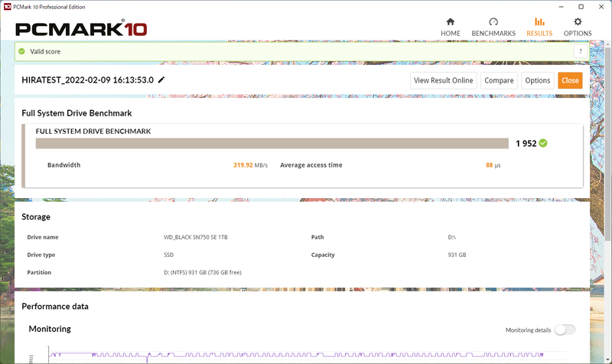Open the BENCHMARKS tab
Viewport: 612px width, 364px height.
click(493, 28)
